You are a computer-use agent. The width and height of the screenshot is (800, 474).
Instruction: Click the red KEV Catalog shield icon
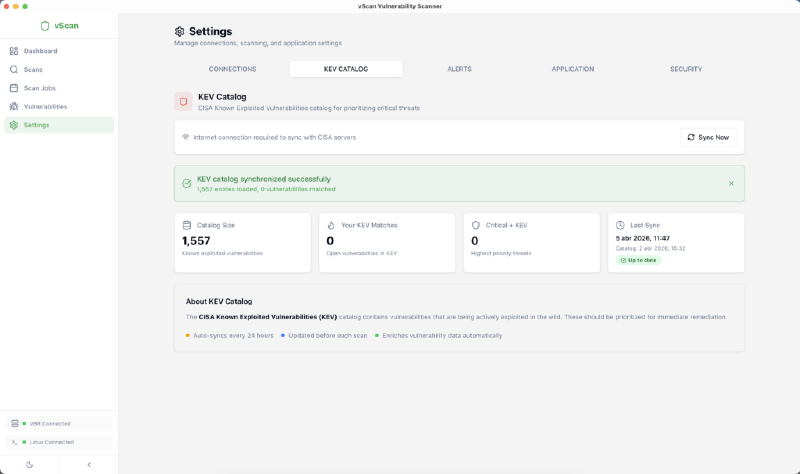click(x=183, y=102)
